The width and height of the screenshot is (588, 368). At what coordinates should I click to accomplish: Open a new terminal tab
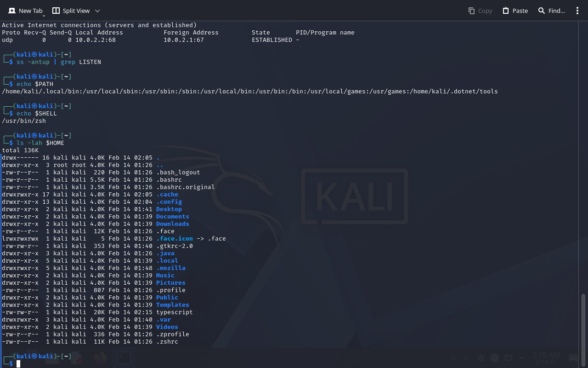[25, 11]
